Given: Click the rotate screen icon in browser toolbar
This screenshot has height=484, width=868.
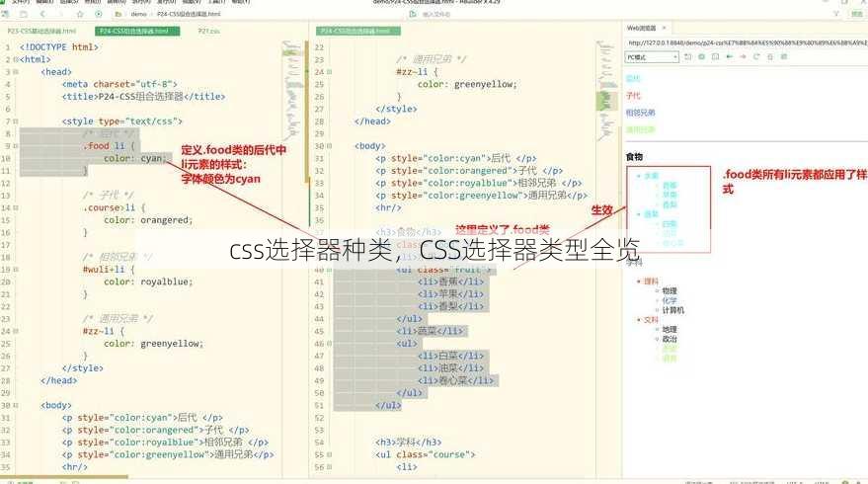Looking at the screenshot, I should click(x=688, y=56).
